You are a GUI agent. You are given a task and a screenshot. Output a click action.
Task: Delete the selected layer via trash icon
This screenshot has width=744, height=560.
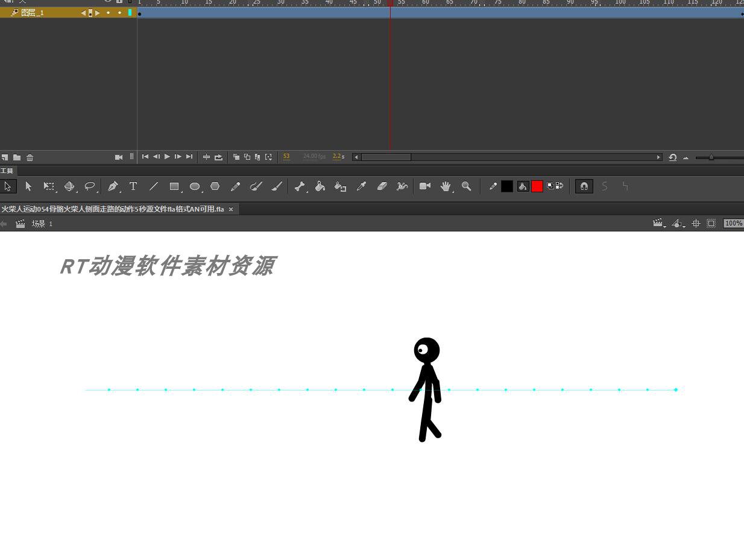point(30,157)
